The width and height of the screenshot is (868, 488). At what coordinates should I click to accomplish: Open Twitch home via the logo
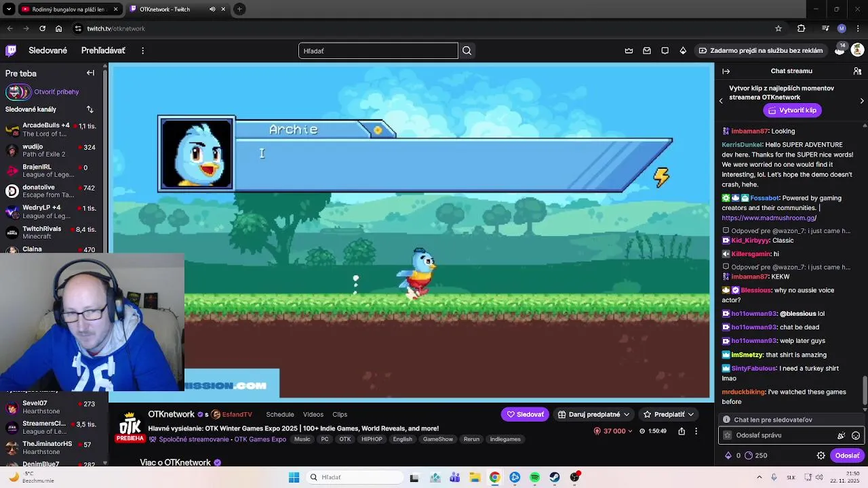[x=11, y=50]
